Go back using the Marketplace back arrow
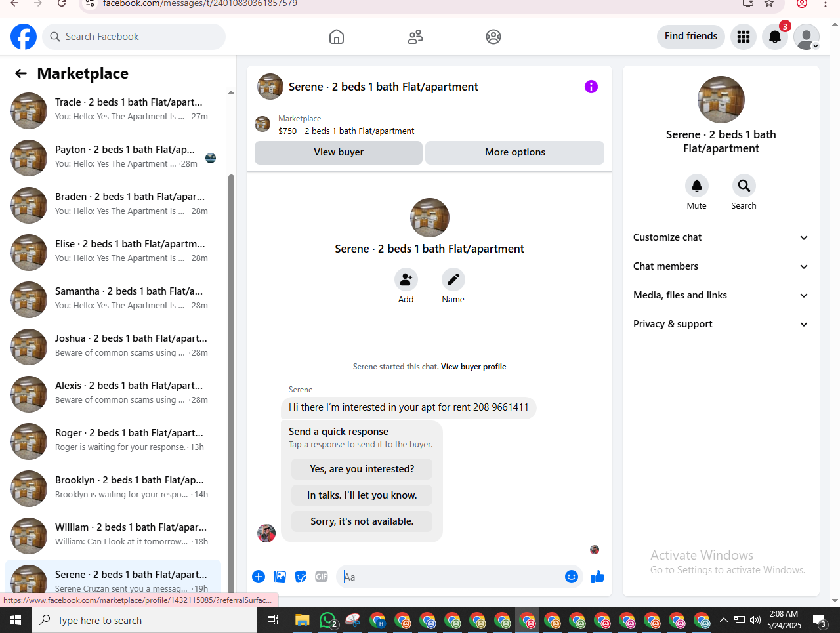The image size is (840, 633). [x=21, y=73]
